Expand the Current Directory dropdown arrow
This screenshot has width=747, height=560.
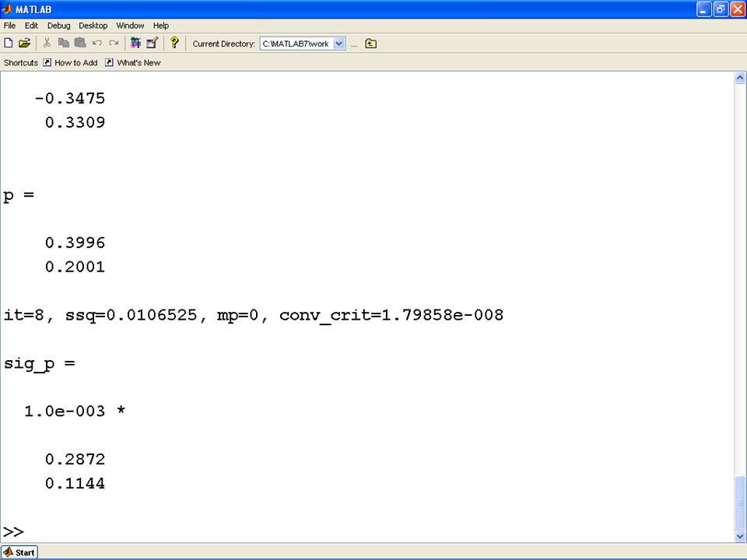click(x=338, y=44)
